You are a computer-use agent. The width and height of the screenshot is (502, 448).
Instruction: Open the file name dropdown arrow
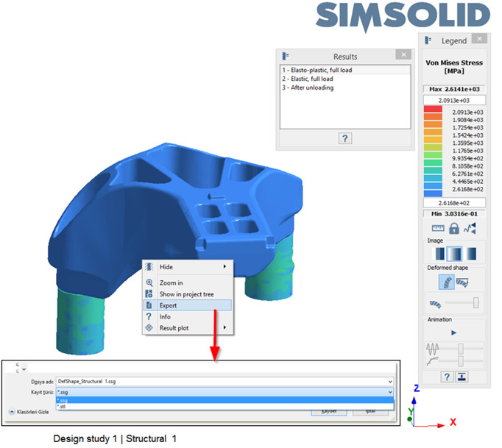(390, 382)
